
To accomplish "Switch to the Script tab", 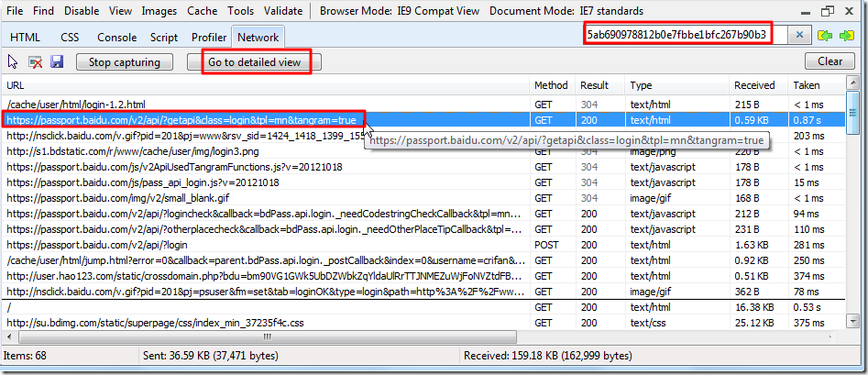I will coord(164,37).
